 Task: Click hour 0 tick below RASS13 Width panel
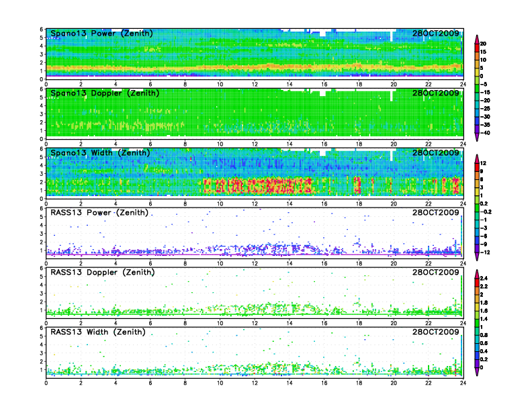coord(46,383)
